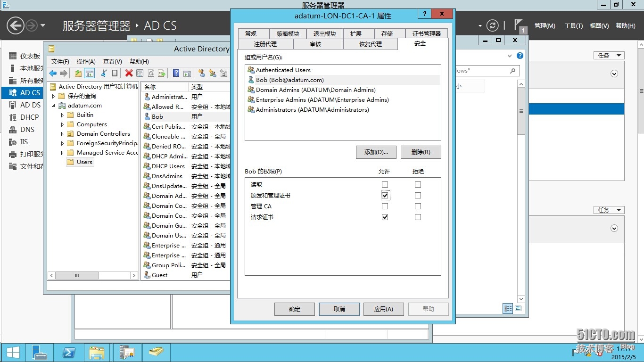
Task: Open 管理(M) in Server Manager header
Action: [x=545, y=26]
